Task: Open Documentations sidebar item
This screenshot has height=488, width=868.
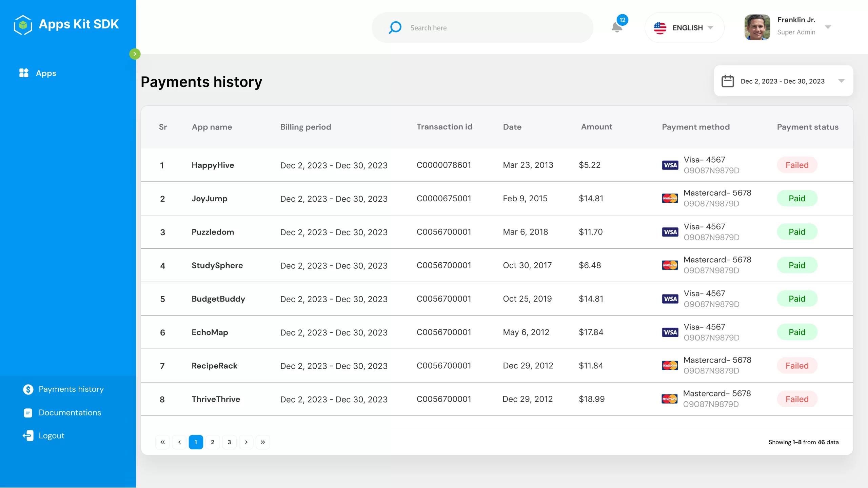Action: [70, 412]
